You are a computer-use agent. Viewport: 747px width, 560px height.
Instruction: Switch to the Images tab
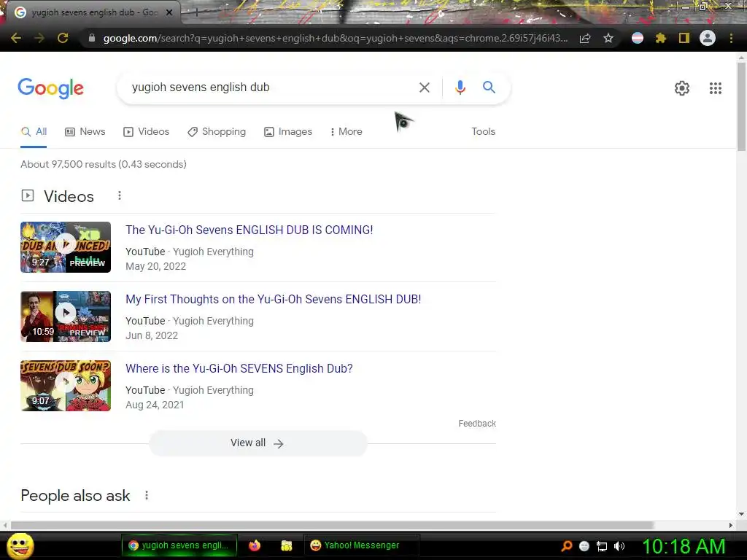(287, 132)
